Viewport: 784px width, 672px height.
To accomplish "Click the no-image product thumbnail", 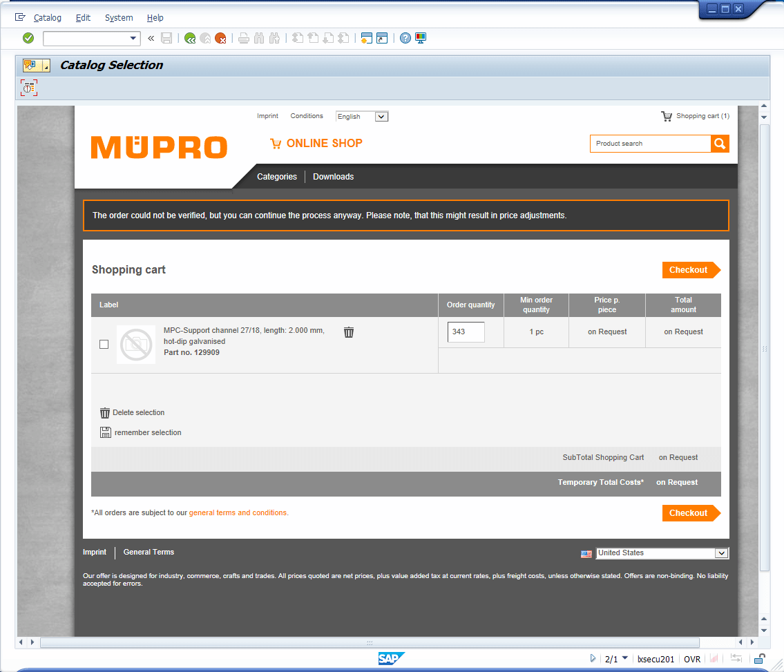I will click(x=136, y=345).
